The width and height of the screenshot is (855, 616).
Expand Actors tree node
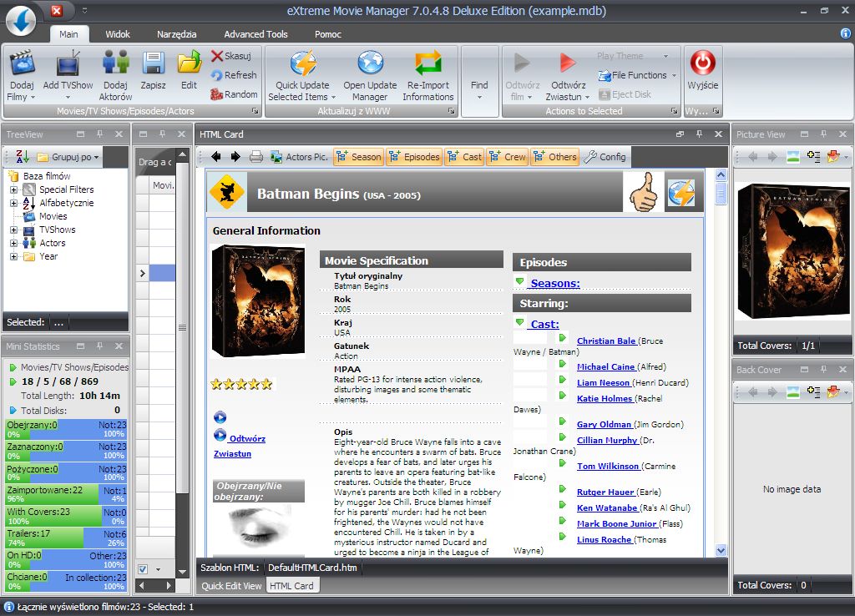point(13,243)
